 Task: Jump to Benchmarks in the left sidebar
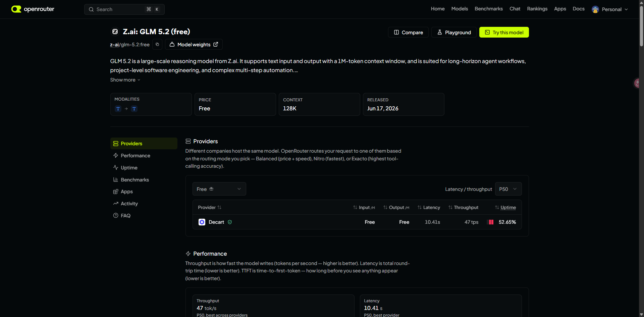point(144,180)
